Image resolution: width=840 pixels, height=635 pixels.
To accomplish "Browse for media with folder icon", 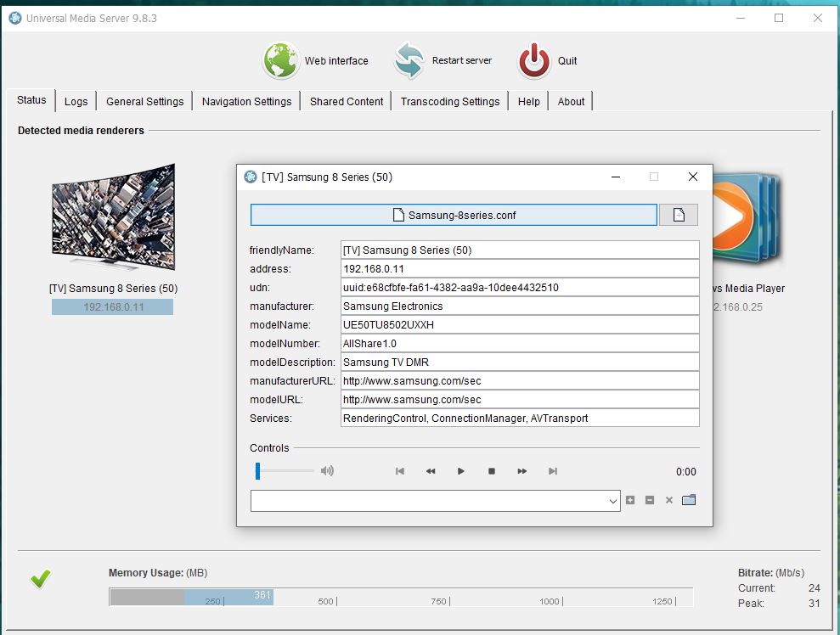I will (x=689, y=500).
